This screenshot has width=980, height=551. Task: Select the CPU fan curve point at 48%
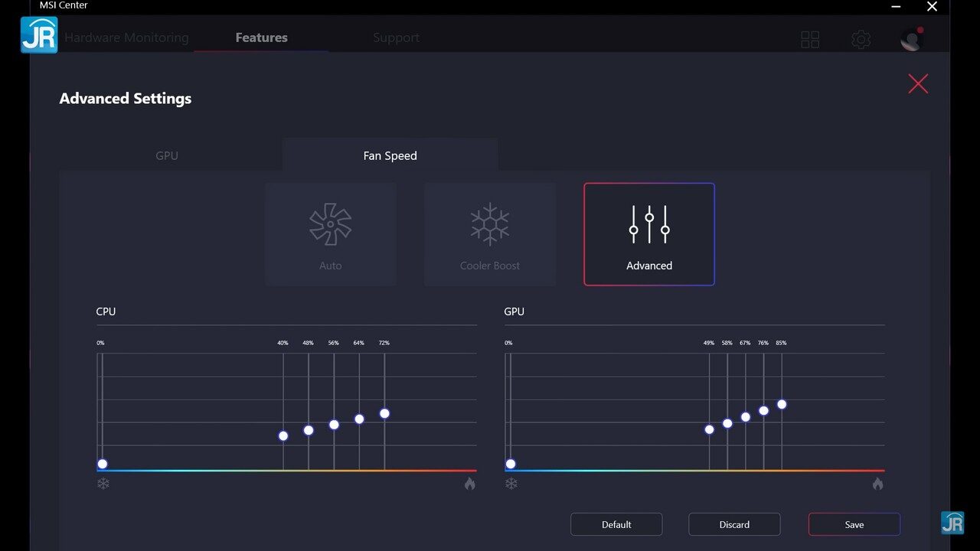pyautogui.click(x=309, y=430)
